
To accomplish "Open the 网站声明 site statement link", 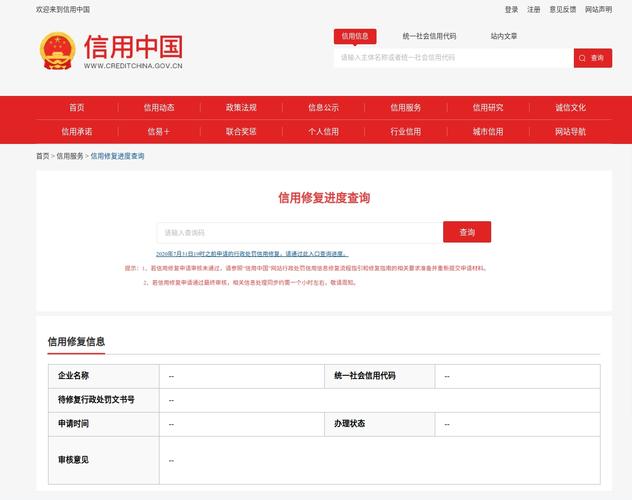I will [599, 9].
